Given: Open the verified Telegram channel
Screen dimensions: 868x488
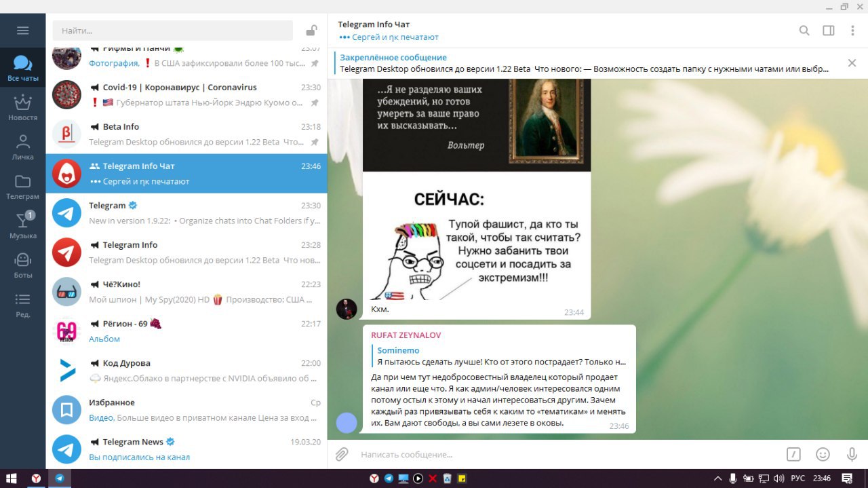Looking at the screenshot, I should click(186, 213).
